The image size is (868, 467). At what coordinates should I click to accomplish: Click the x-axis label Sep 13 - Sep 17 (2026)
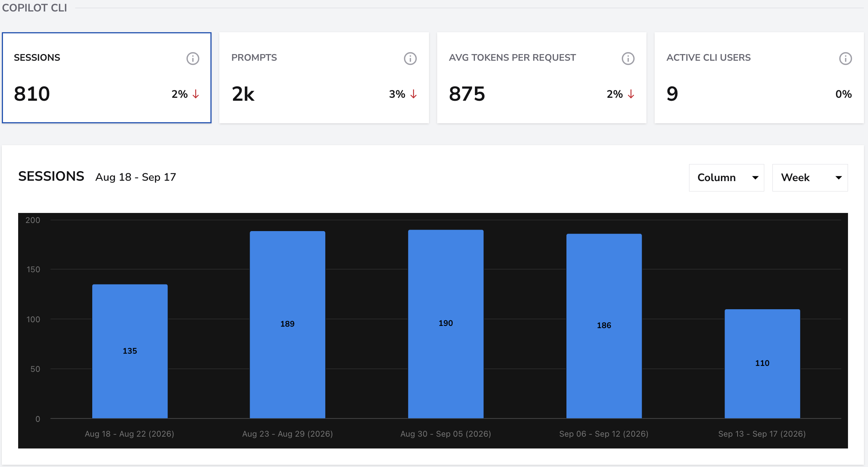(762, 434)
